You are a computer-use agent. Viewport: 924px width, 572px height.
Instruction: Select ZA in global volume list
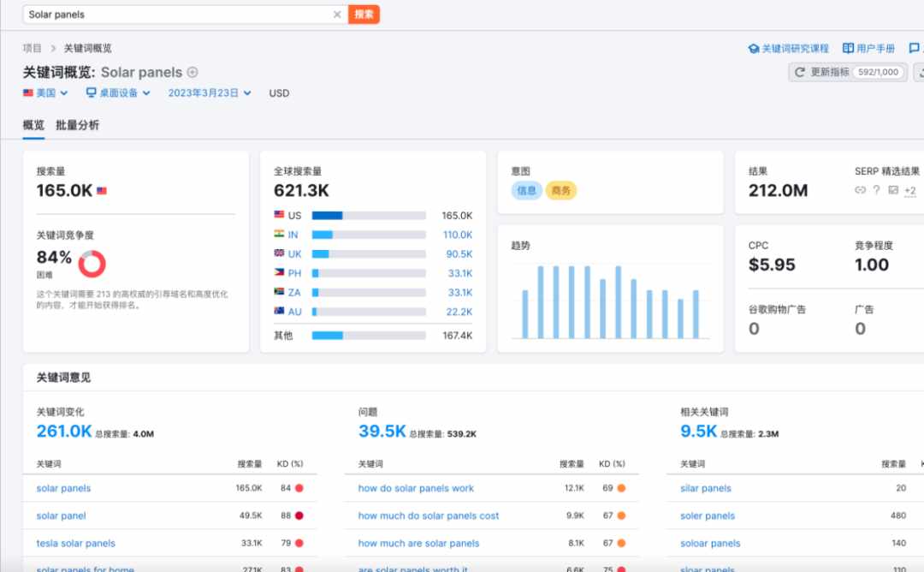point(294,293)
